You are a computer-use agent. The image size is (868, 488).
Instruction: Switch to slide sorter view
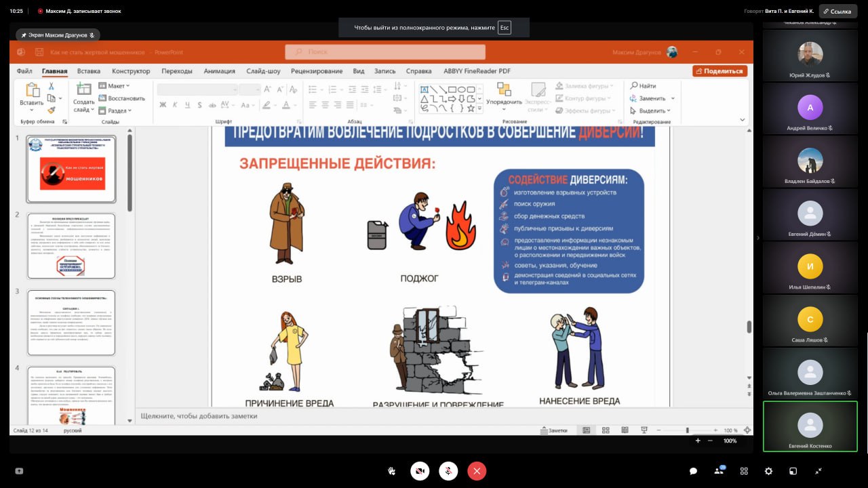tap(606, 430)
